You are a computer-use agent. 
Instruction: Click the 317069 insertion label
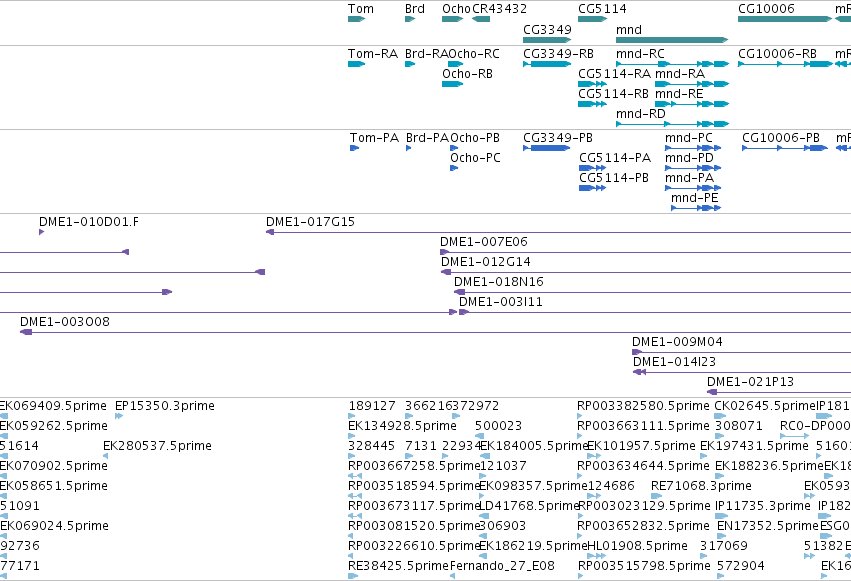coord(723,546)
